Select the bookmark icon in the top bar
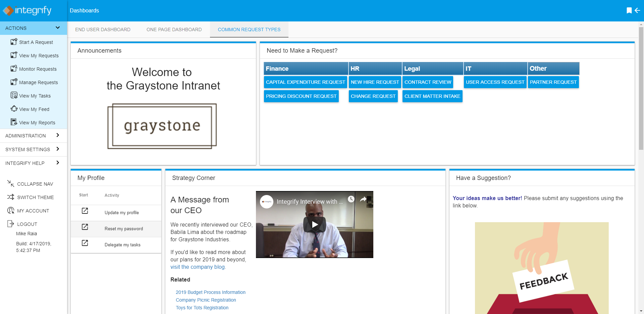Image resolution: width=644 pixels, height=314 pixels. [629, 10]
